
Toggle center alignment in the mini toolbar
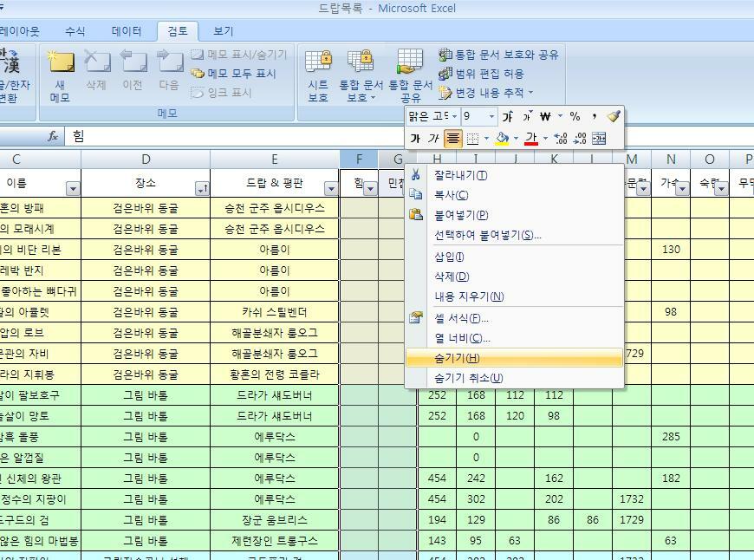(x=452, y=139)
